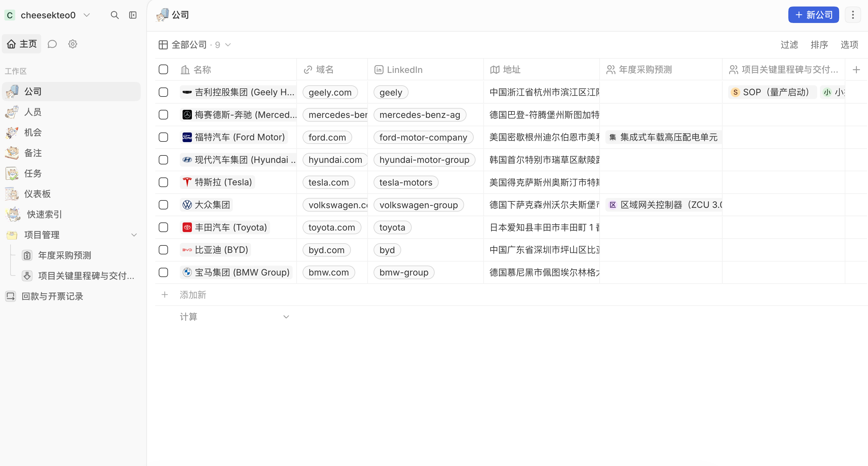Click the SOP（量产启动） tag

tap(772, 92)
